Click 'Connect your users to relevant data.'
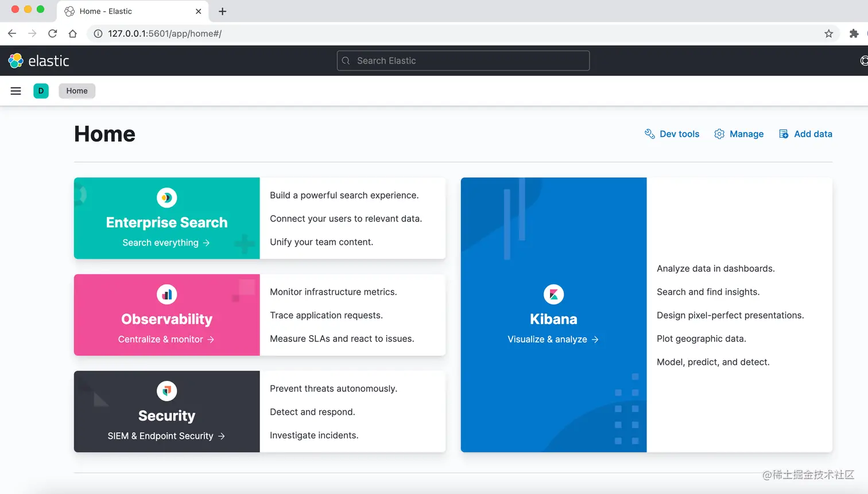This screenshot has width=868, height=494. [x=346, y=219]
